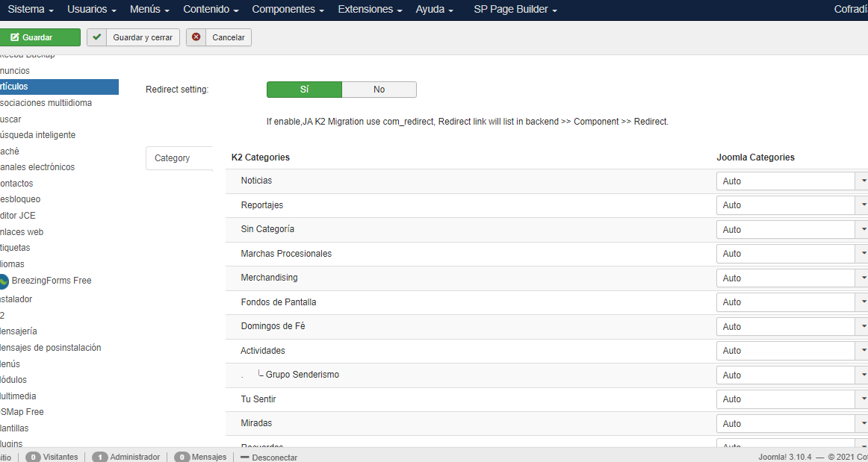This screenshot has width=868, height=462.
Task: Choose Joomla category for Merchandising dropdown
Action: tap(792, 278)
